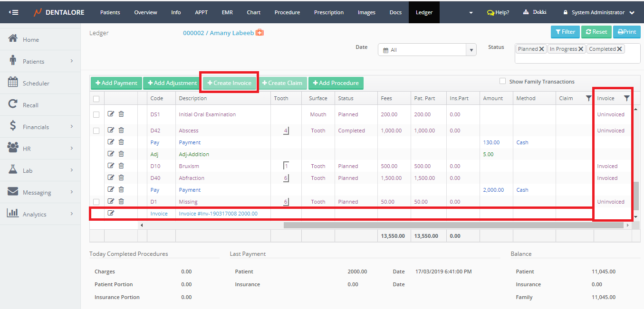The width and height of the screenshot is (644, 309).
Task: Click the trash icon for Bruxism row
Action: (121, 166)
